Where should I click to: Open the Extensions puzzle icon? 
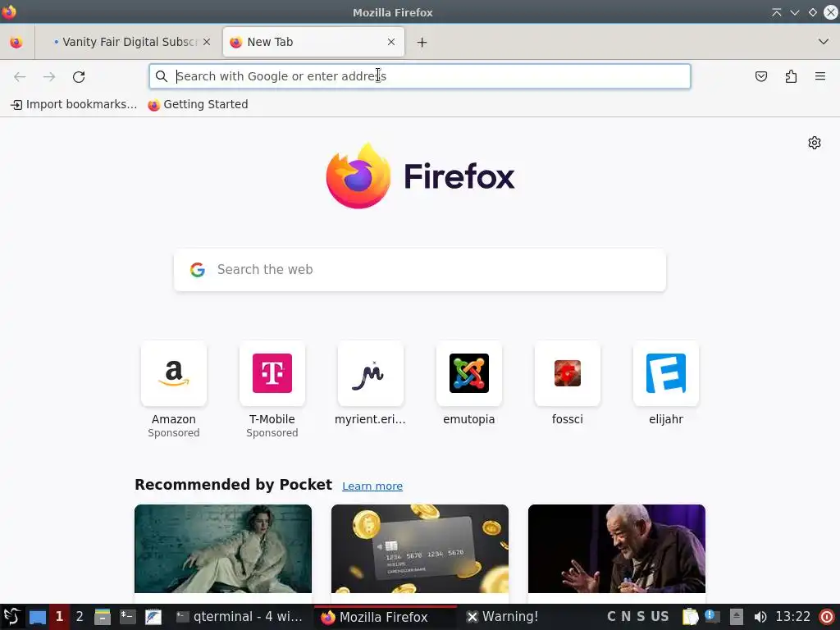791,76
